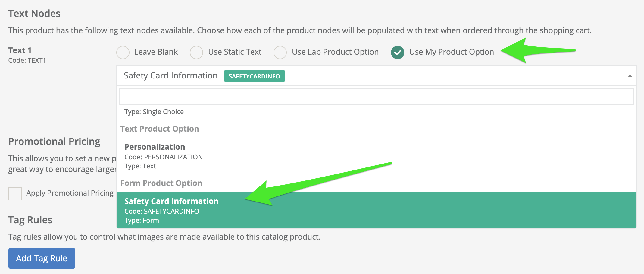The image size is (644, 274).
Task: Select the Leave Blank radio button
Action: click(123, 52)
